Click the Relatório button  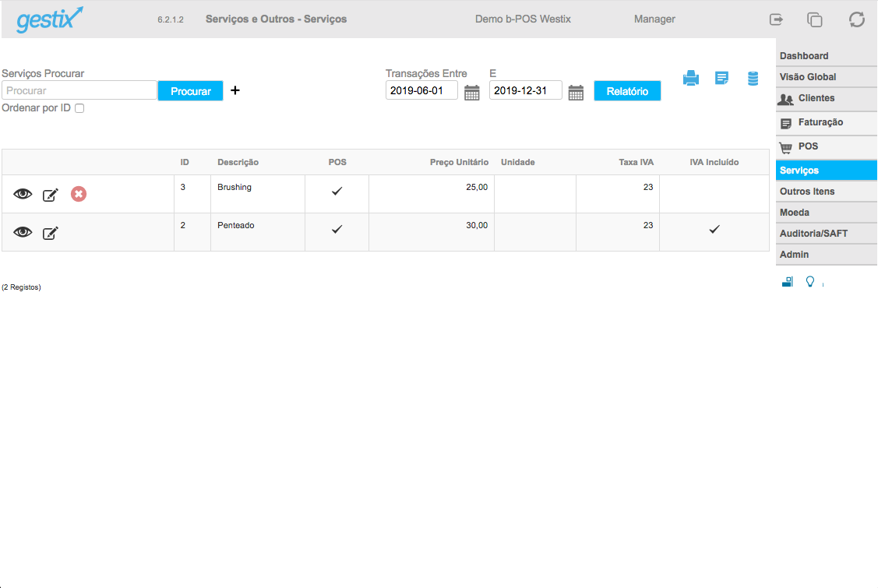627,90
